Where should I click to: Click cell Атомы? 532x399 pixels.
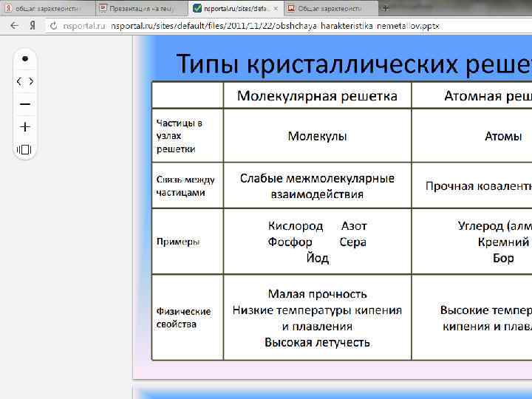point(503,136)
